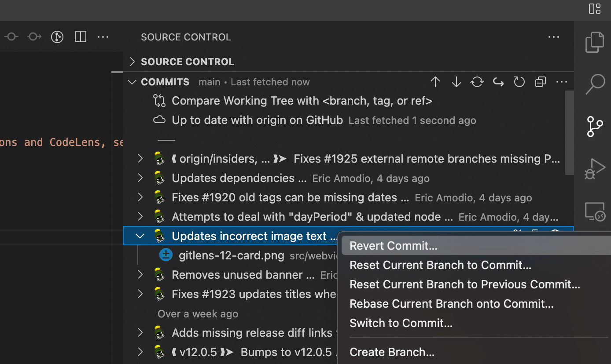Screen dimensions: 611x364
Task: Select Revert Commit from the context menu
Action: point(393,245)
